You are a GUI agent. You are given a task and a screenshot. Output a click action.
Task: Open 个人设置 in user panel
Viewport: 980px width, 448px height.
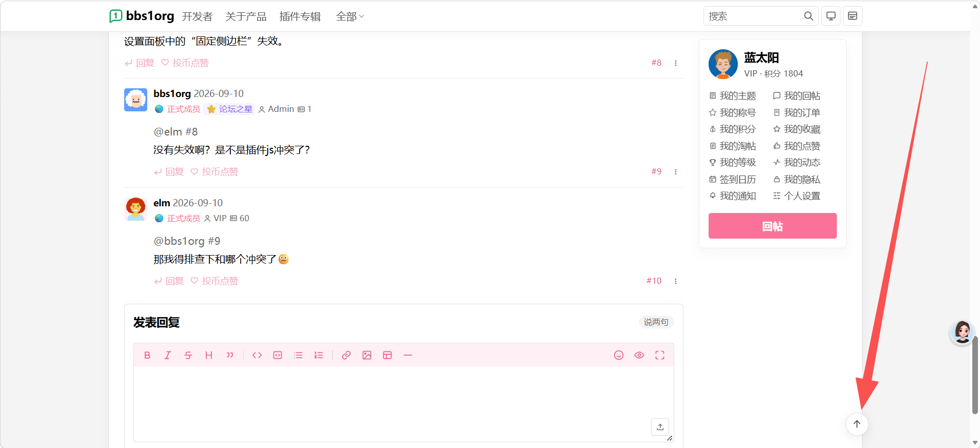(x=797, y=196)
